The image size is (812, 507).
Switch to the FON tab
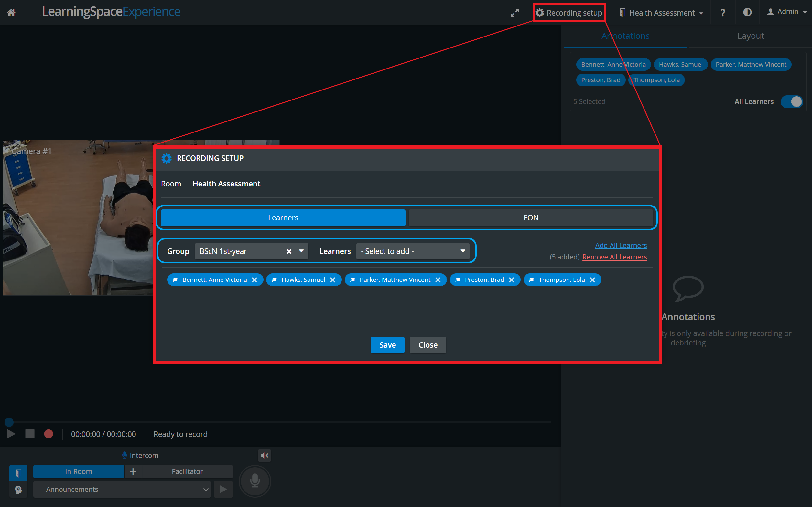point(531,217)
